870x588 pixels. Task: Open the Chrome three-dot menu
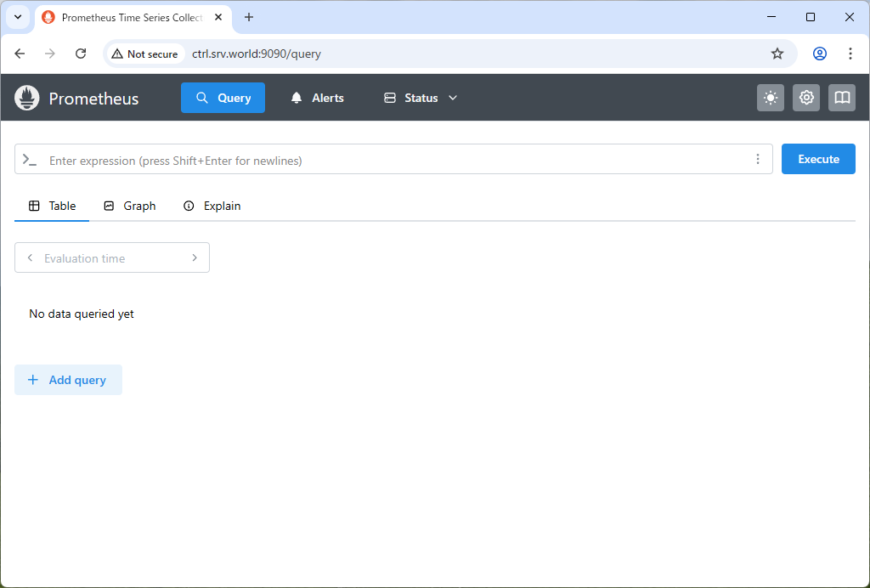point(850,54)
